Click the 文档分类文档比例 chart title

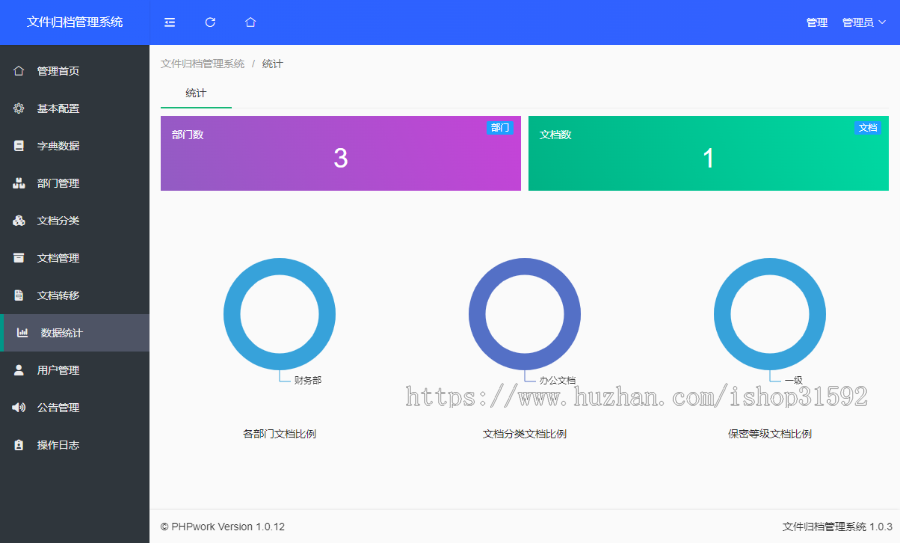tap(525, 434)
